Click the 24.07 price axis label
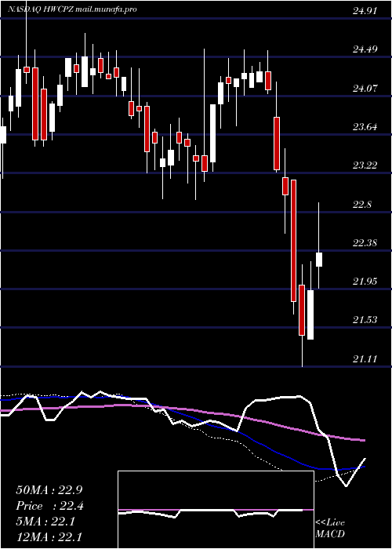Viewport: 392px width, 549px height. point(365,89)
